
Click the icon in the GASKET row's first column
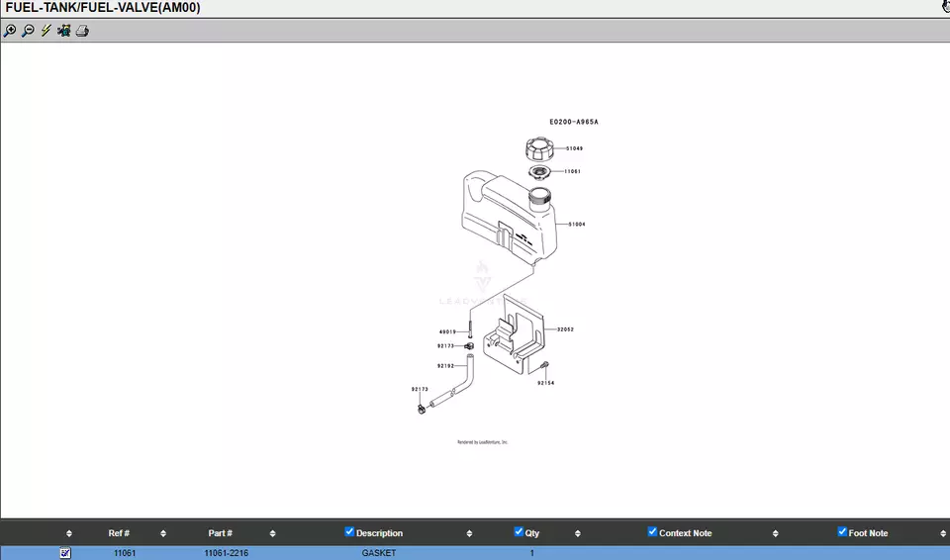point(65,553)
